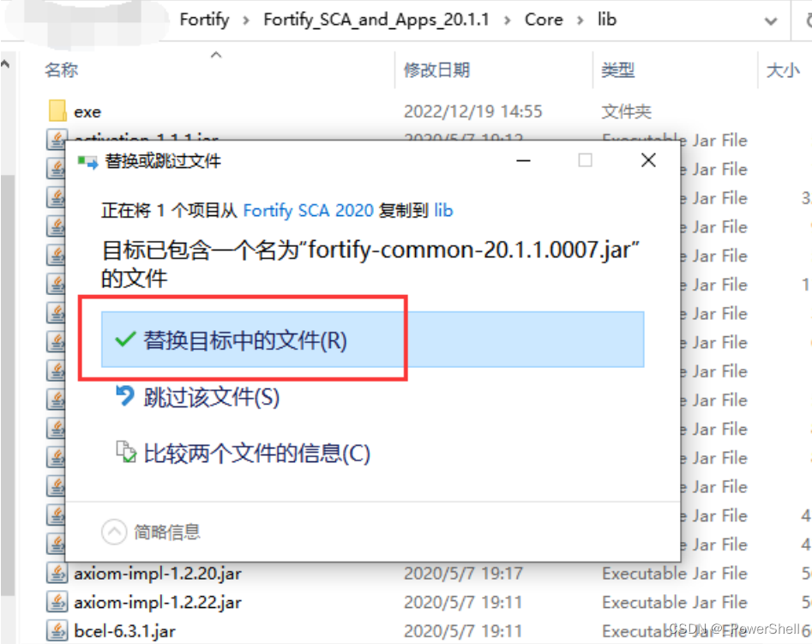Select bcel-6.3.1.jar file name
The image size is (812, 644).
(124, 631)
